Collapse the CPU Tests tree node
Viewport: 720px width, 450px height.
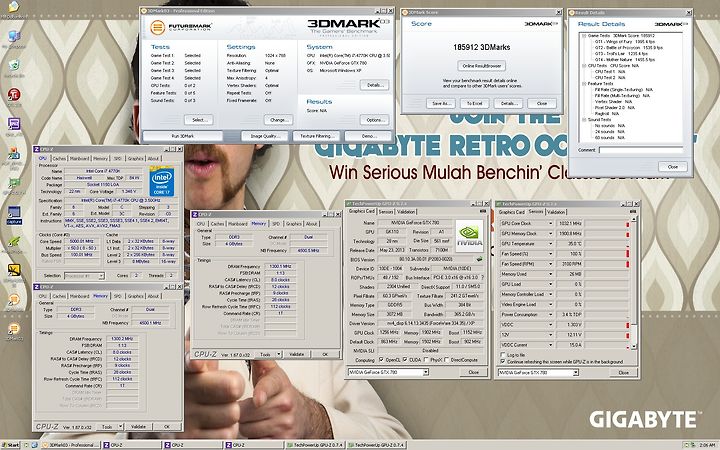point(584,66)
